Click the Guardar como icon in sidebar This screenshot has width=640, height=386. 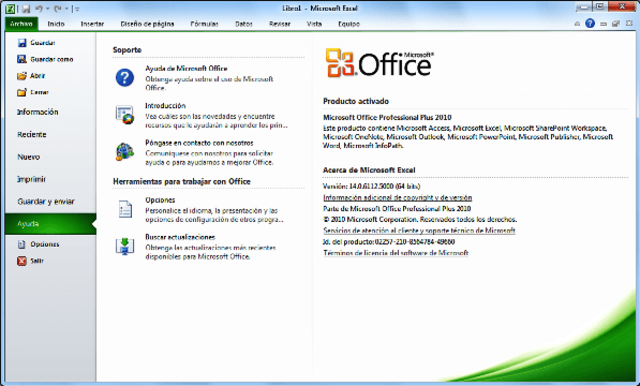coord(22,59)
